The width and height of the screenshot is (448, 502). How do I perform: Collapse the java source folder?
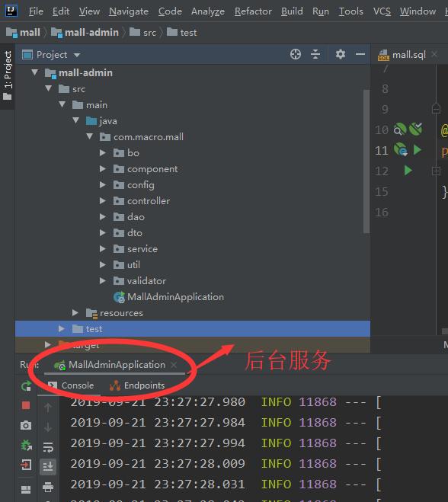(76, 120)
